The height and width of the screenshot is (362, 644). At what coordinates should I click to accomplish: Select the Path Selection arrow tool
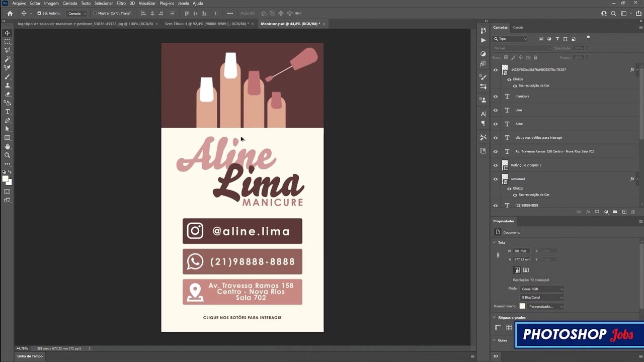tap(7, 129)
